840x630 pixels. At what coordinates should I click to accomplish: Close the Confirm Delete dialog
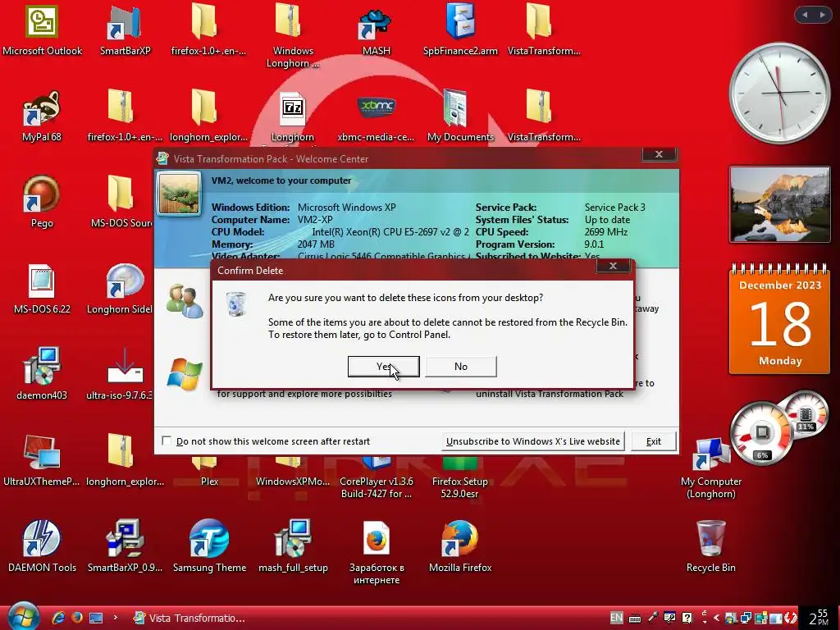613,266
